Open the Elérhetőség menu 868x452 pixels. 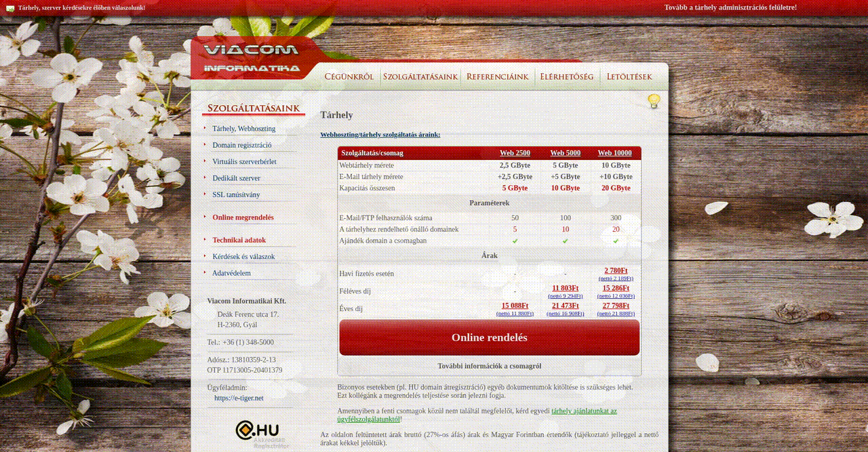click(x=567, y=77)
